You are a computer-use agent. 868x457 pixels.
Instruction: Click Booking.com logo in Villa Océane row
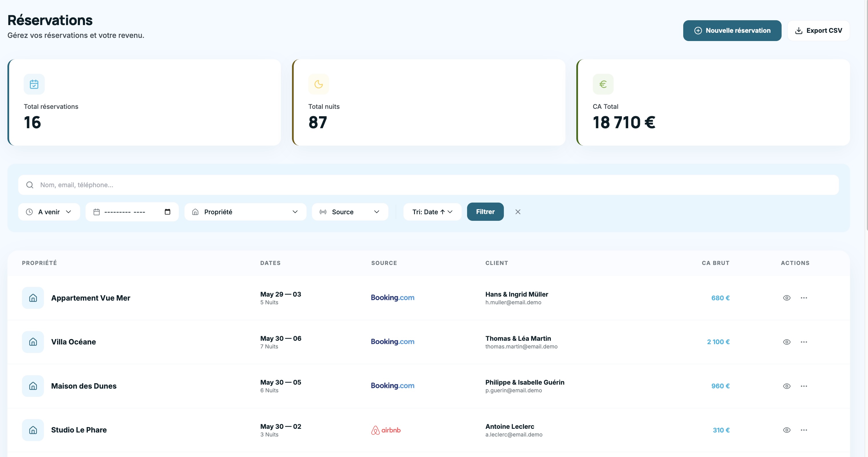click(x=393, y=342)
